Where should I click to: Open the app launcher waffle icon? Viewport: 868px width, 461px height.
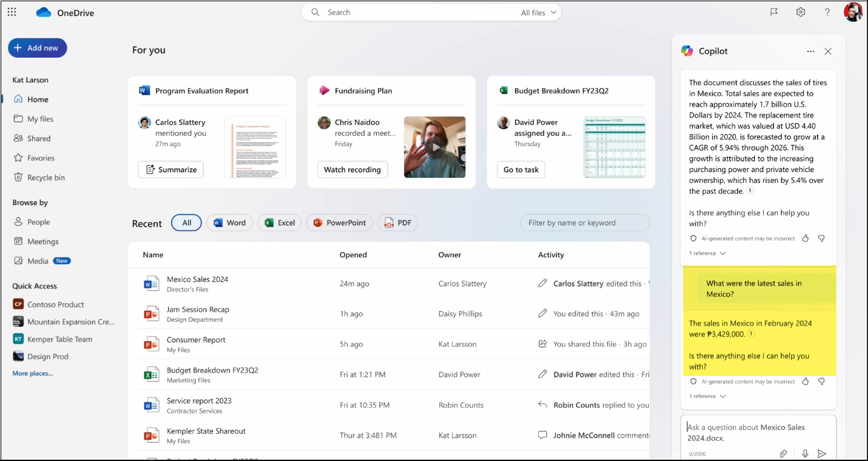coord(12,12)
